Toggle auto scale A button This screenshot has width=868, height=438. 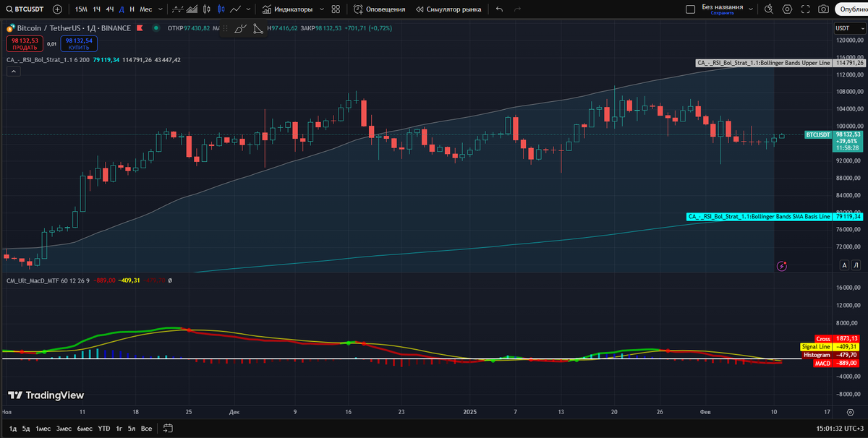(x=844, y=266)
